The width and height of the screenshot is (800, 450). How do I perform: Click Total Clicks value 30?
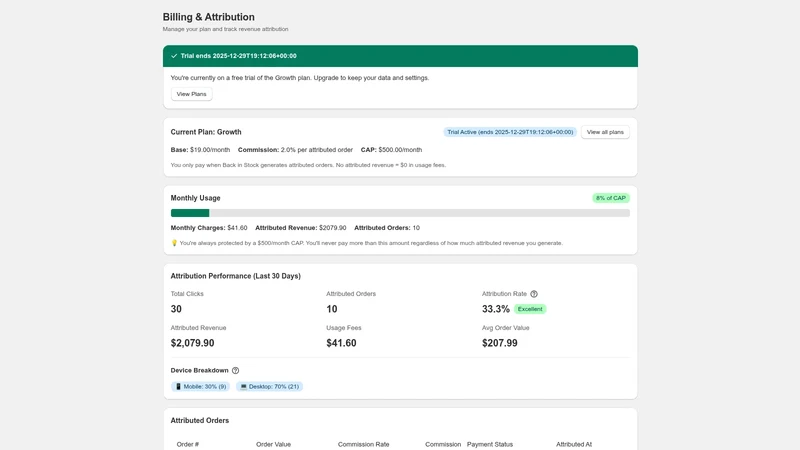tap(176, 309)
